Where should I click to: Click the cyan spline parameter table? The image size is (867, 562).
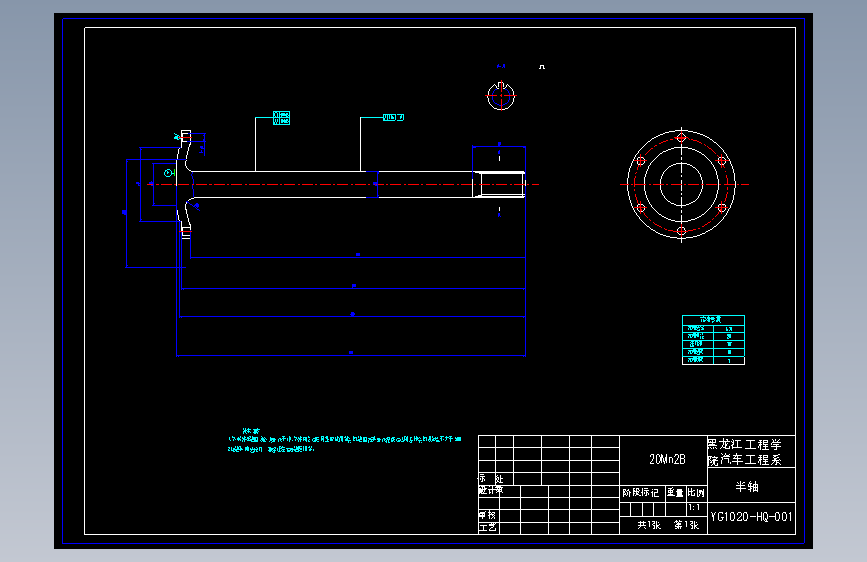tap(713, 340)
